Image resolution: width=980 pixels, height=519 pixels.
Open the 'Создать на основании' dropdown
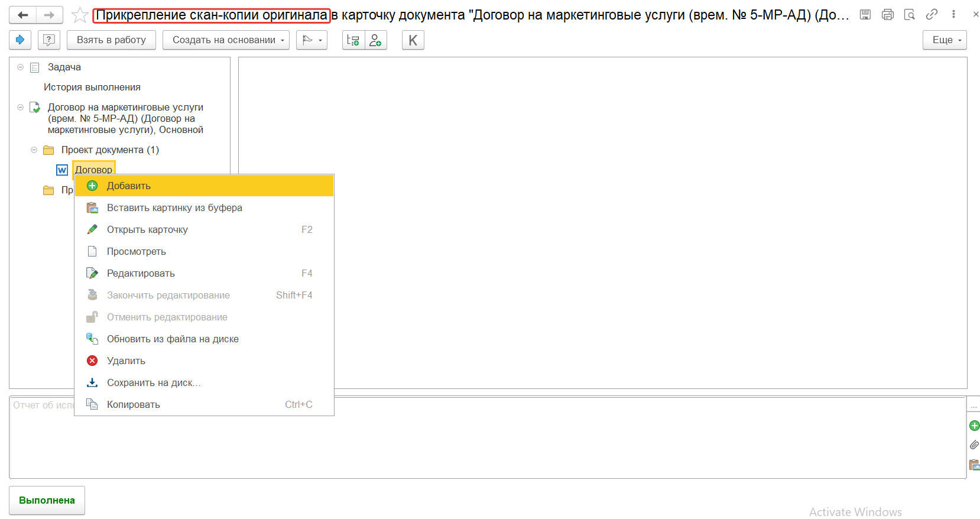[x=226, y=40]
